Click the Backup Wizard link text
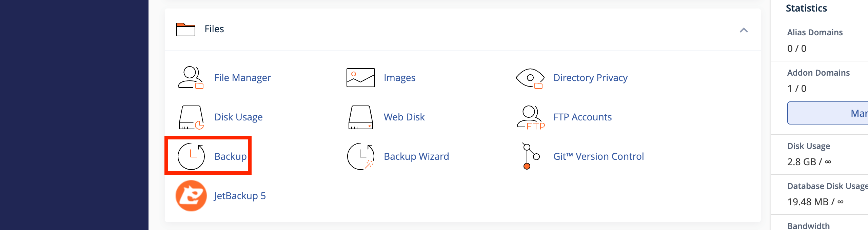 pos(416,156)
